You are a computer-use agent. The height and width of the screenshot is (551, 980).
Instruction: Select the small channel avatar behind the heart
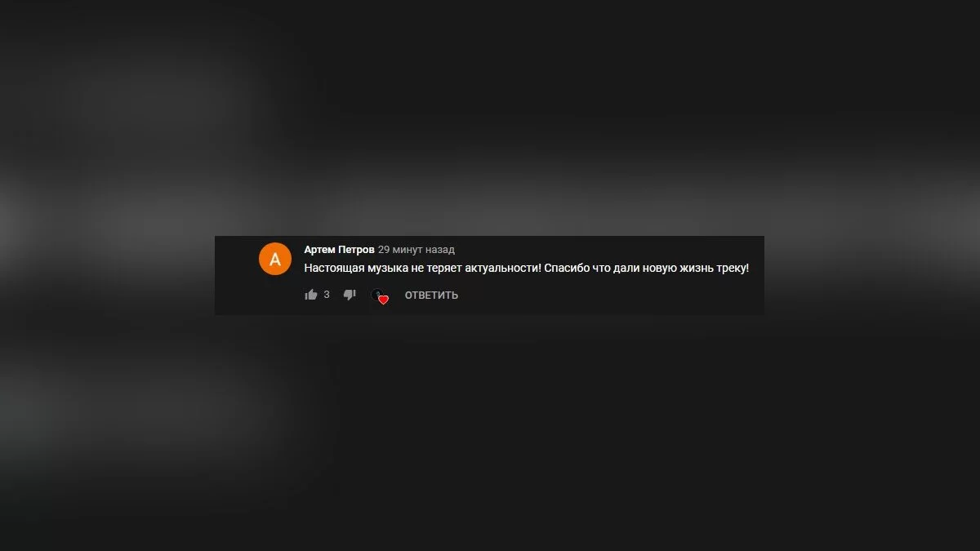click(376, 294)
